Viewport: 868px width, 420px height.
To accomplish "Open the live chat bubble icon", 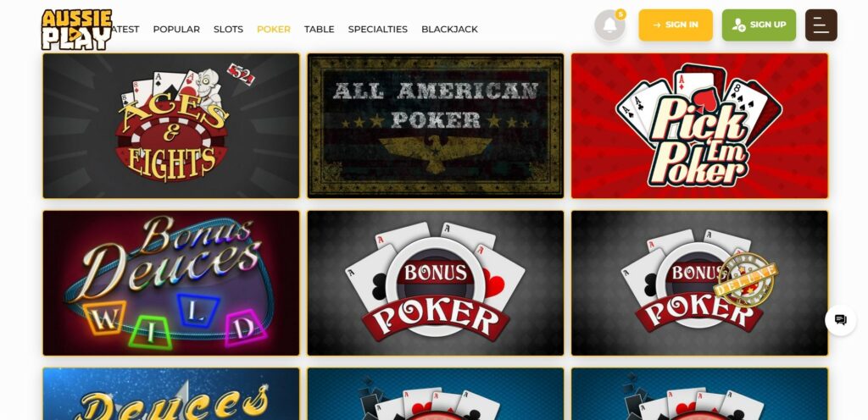I will [x=840, y=319].
